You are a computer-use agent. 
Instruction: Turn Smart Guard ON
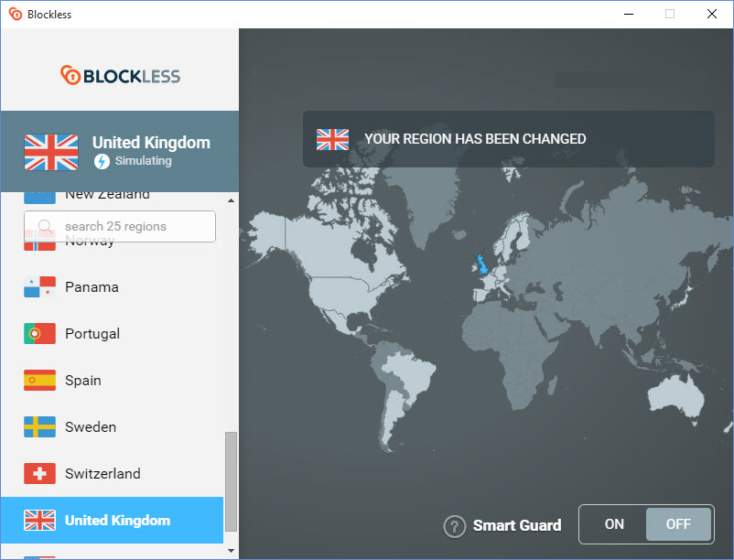(x=614, y=524)
